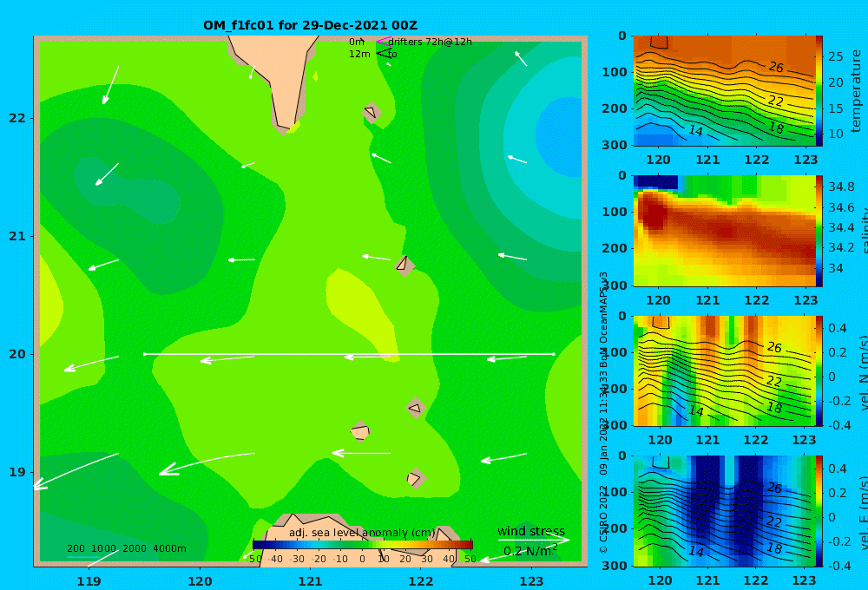The height and width of the screenshot is (590, 868).
Task: Click the "0.2 N/m²" scale value
Action: click(x=530, y=551)
